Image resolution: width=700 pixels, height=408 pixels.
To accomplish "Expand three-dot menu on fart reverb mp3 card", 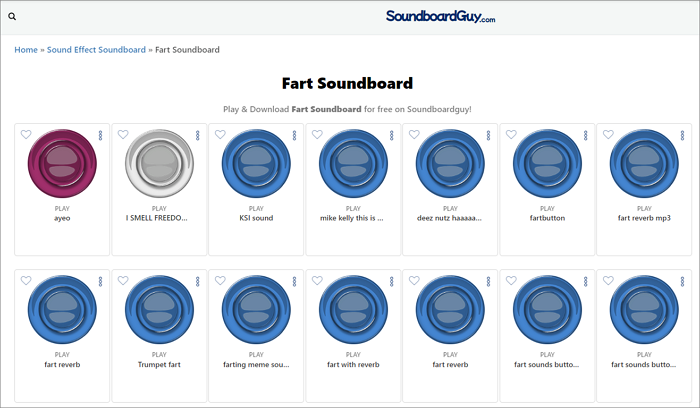I will click(x=682, y=135).
